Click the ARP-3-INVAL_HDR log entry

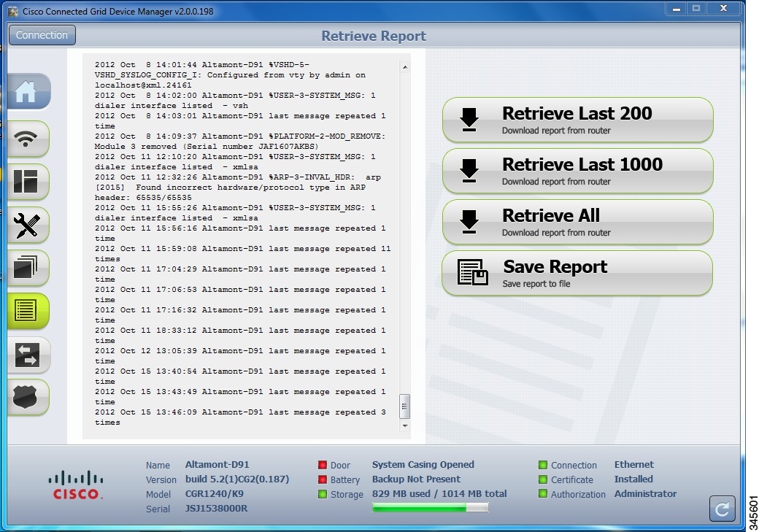coord(238,188)
